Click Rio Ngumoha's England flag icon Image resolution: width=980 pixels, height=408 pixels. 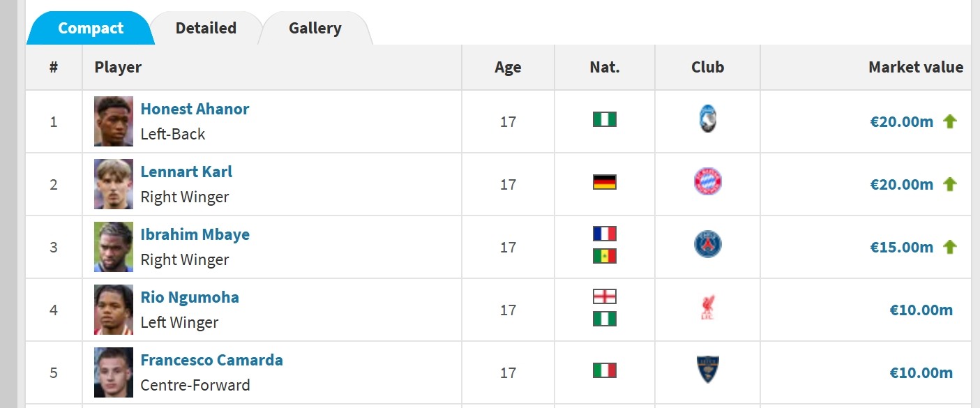[604, 296]
